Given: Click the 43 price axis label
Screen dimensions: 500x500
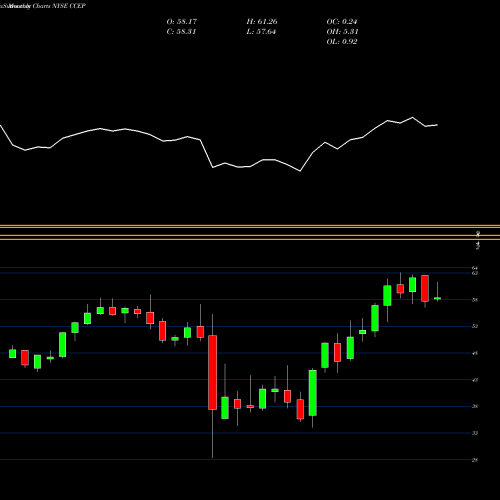Looking at the screenshot, I should (475, 380).
